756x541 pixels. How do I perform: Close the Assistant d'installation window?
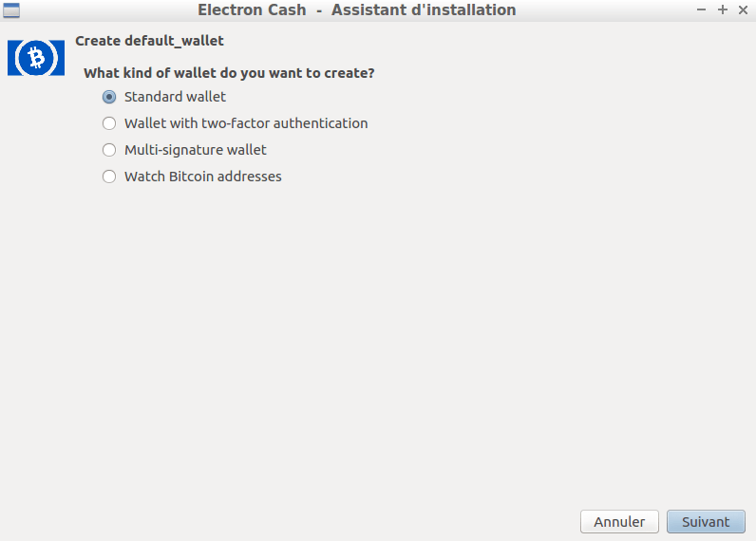pos(743,9)
